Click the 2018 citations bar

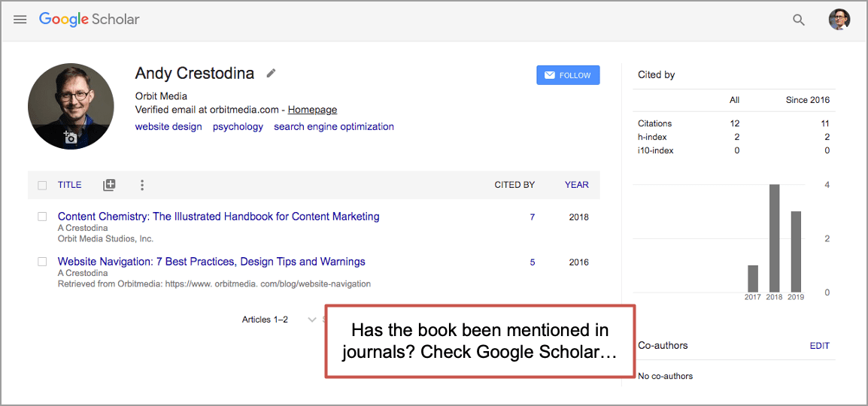click(775, 238)
